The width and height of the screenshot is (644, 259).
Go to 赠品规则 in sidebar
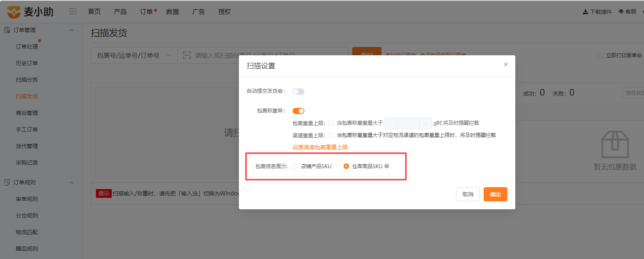point(27,249)
